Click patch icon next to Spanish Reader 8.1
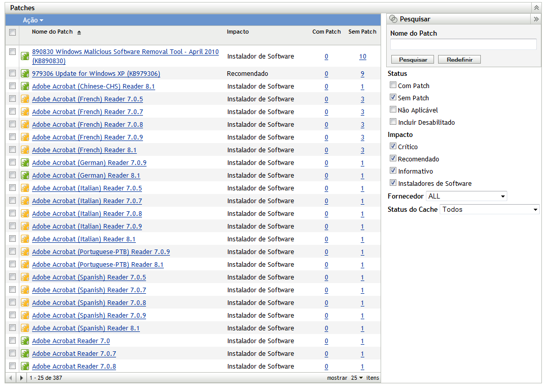 tap(25, 328)
